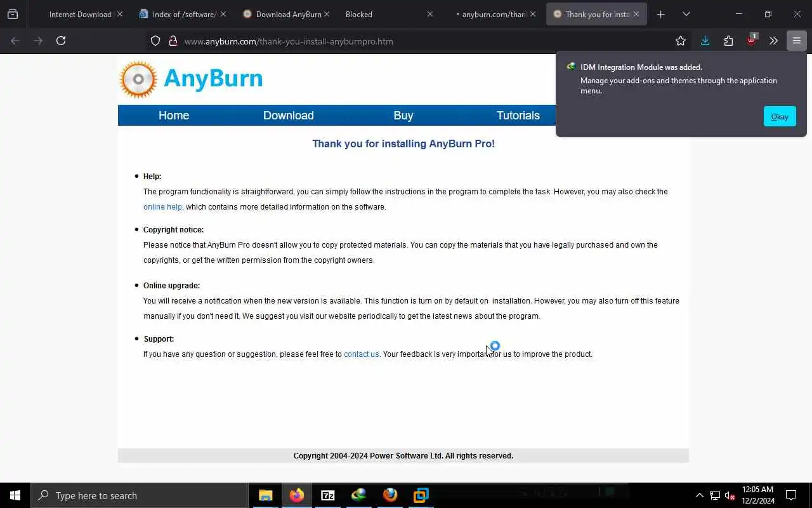Open the Extensions puzzle icon
The height and width of the screenshot is (508, 812).
coord(728,41)
